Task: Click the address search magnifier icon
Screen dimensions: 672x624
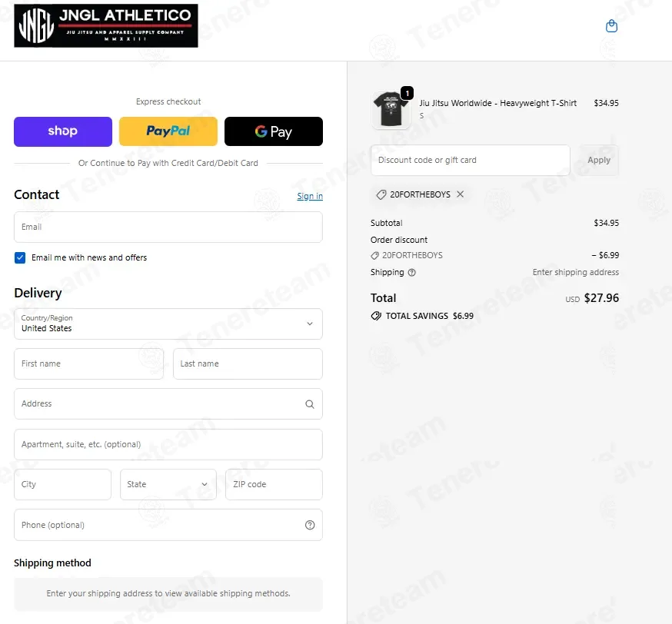Action: pos(309,404)
